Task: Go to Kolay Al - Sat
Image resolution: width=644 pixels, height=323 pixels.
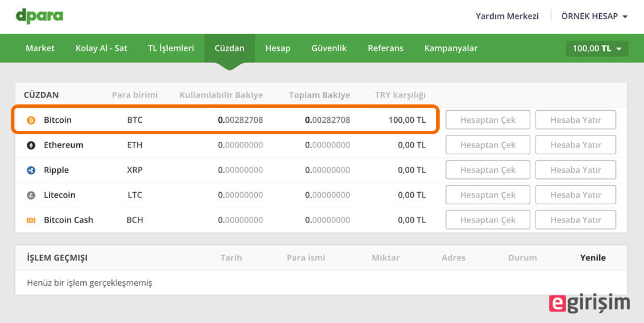Action: coord(102,48)
